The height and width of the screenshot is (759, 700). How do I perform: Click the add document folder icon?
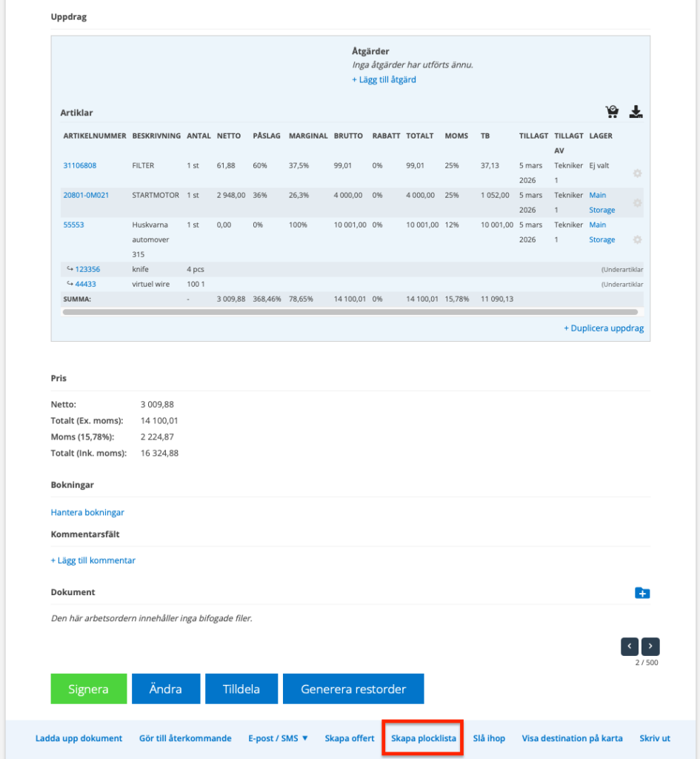pyautogui.click(x=642, y=593)
